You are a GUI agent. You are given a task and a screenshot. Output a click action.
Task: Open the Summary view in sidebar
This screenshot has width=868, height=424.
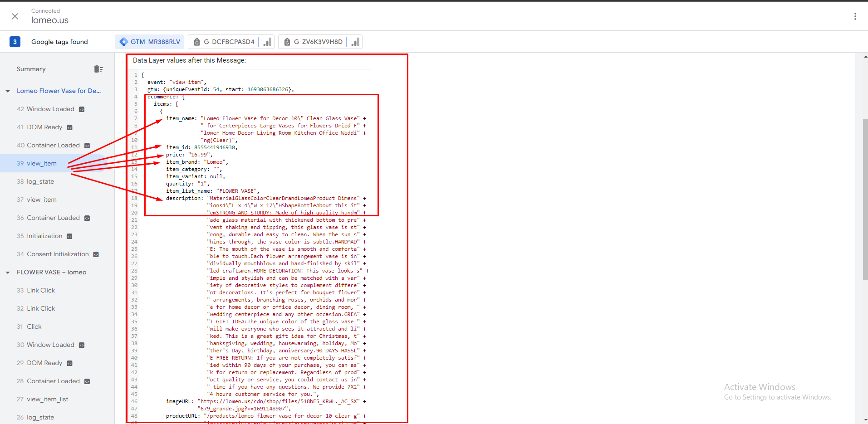click(x=31, y=69)
